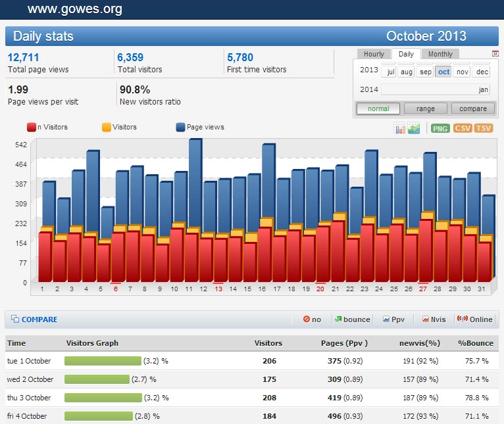504x424 pixels.
Task: Open the Monthly stats tab
Action: 440,54
